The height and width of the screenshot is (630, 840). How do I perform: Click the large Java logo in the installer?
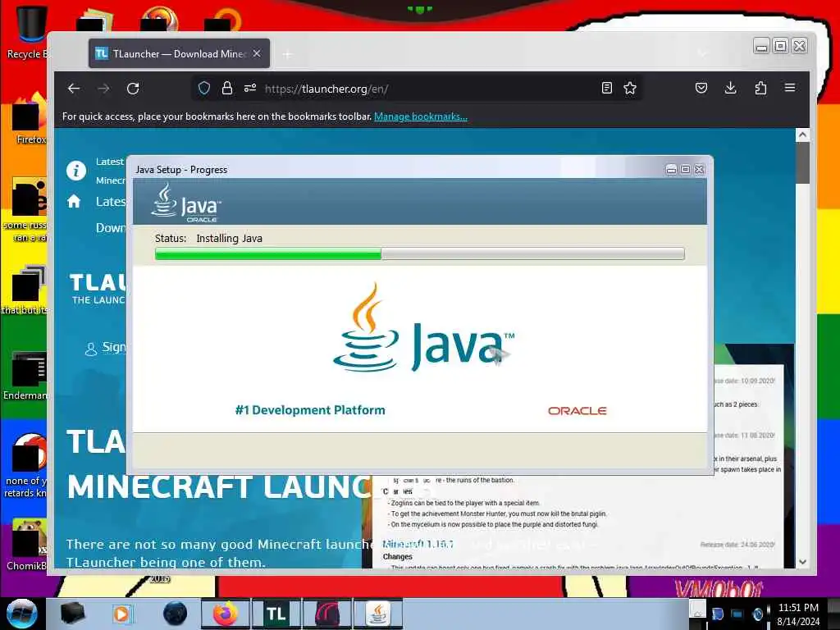click(423, 326)
